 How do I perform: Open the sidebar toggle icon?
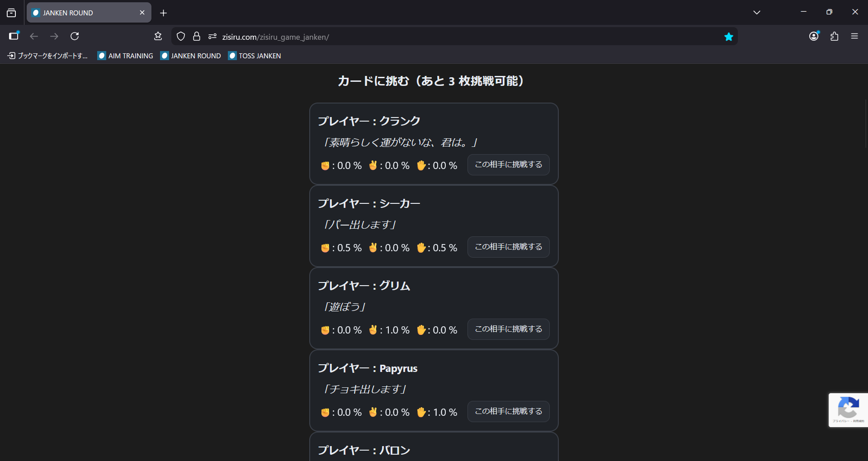pos(14,36)
